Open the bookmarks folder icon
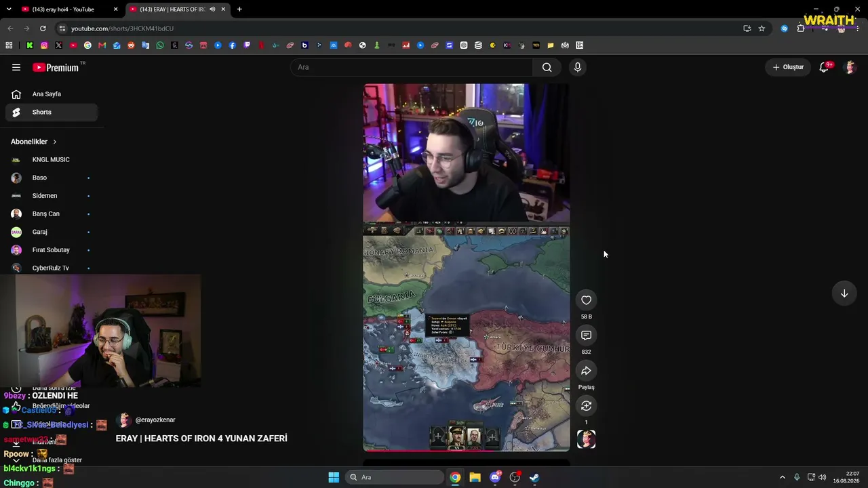This screenshot has width=868, height=488. point(551,45)
